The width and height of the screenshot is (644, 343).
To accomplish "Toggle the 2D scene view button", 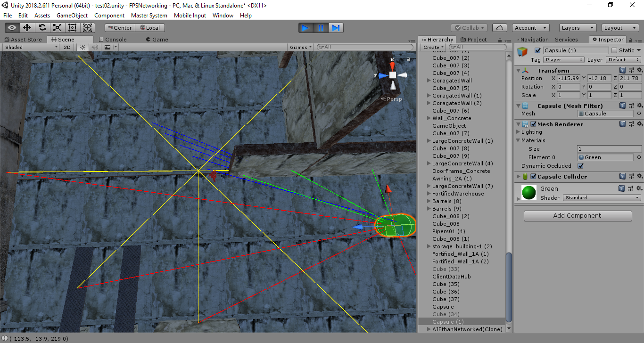I will (67, 47).
